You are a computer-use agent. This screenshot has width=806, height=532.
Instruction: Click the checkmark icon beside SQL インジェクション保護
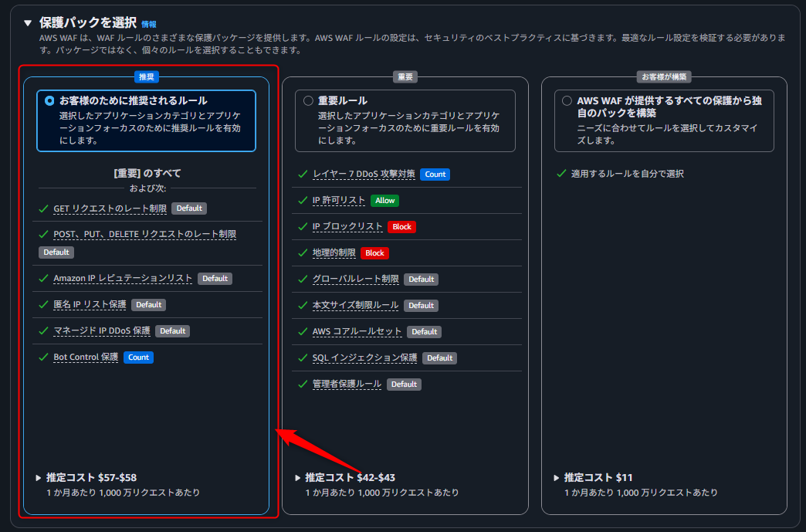[302, 357]
